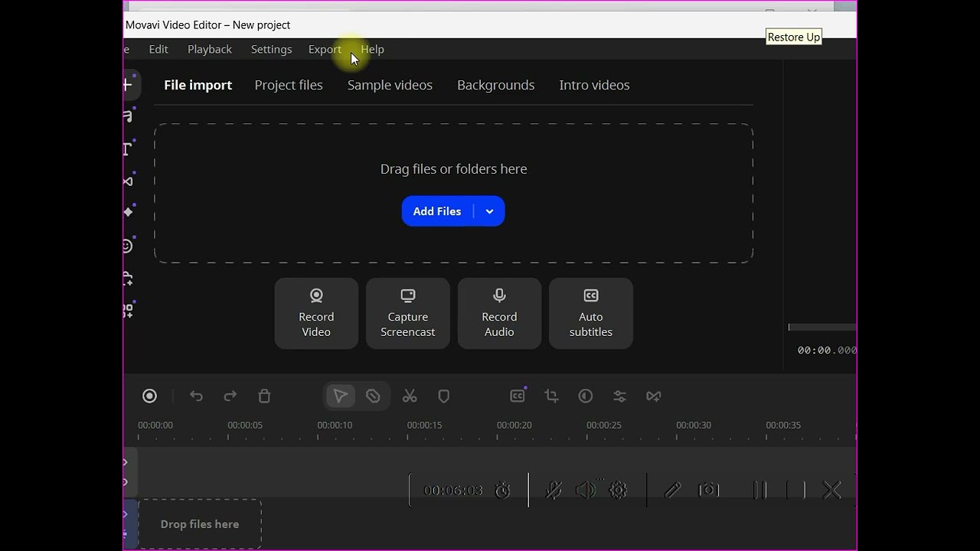Open the Color adjustments half-circle tool
The image size is (980, 551).
tap(586, 396)
